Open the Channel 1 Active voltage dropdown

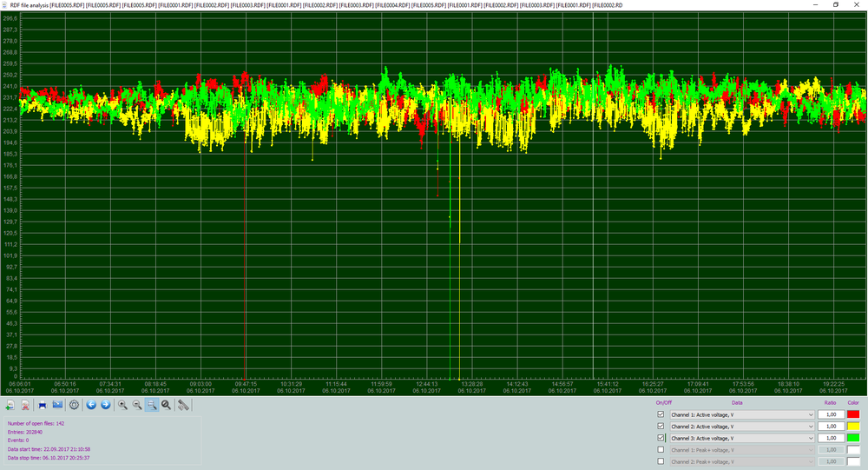tap(742, 414)
